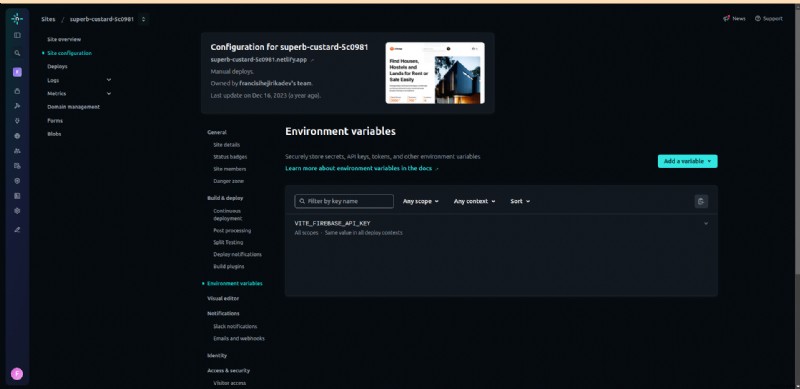Click the VITE_FIREBASE_API_KEY variable name

click(x=332, y=224)
